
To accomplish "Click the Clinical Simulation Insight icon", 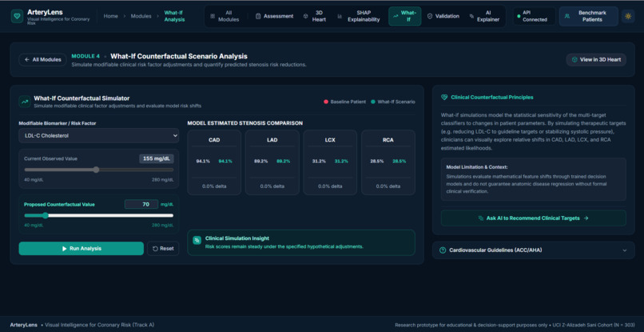I will pyautogui.click(x=197, y=240).
